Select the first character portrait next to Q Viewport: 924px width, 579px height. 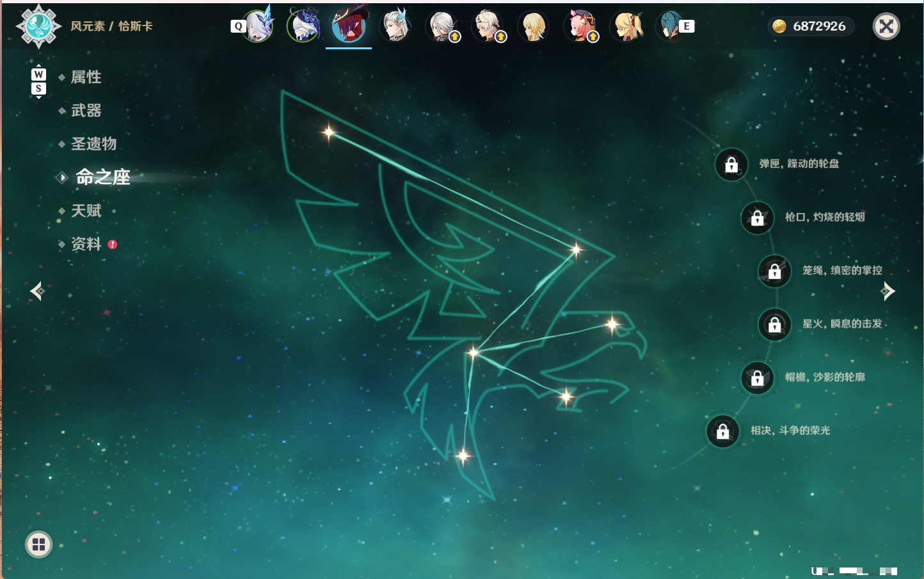tap(259, 26)
